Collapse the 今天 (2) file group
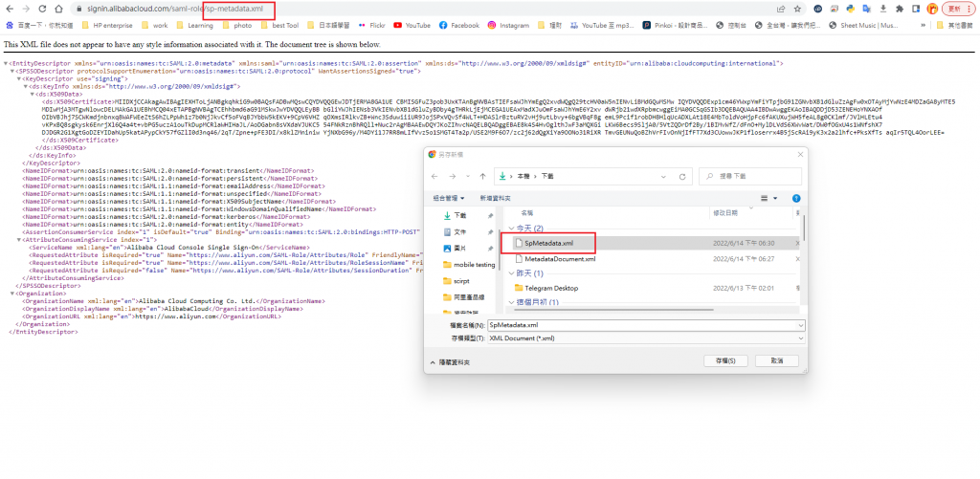Screen dimensions: 980x479 point(511,229)
